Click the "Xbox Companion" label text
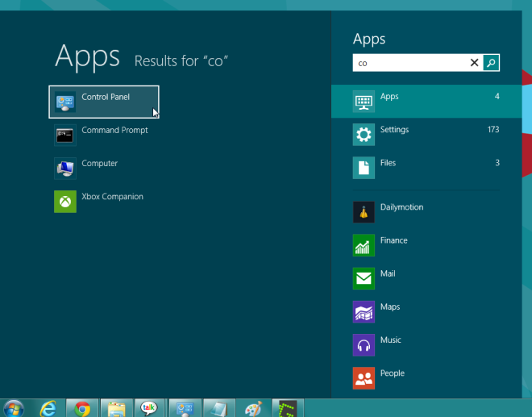Viewport: 532px width, 417px height. [112, 197]
